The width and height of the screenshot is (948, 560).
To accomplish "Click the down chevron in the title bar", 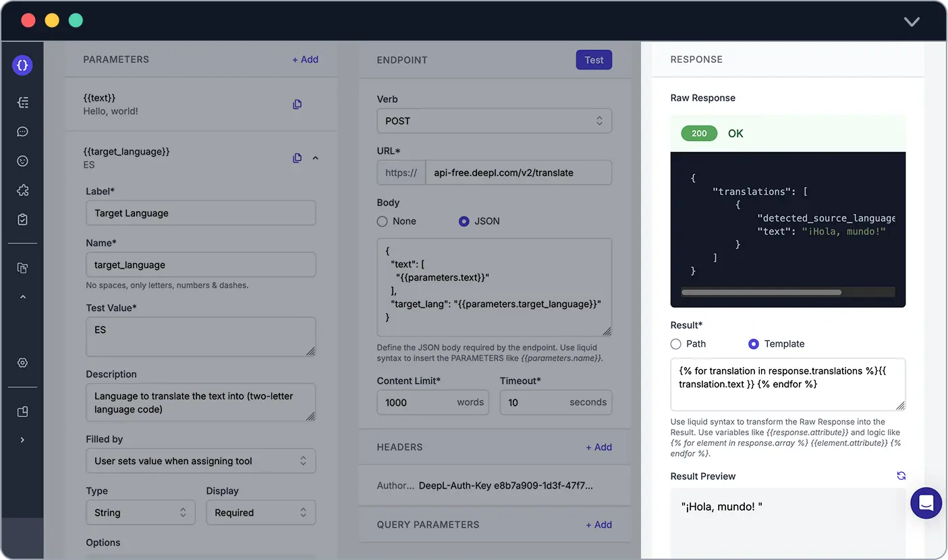I will tap(912, 22).
